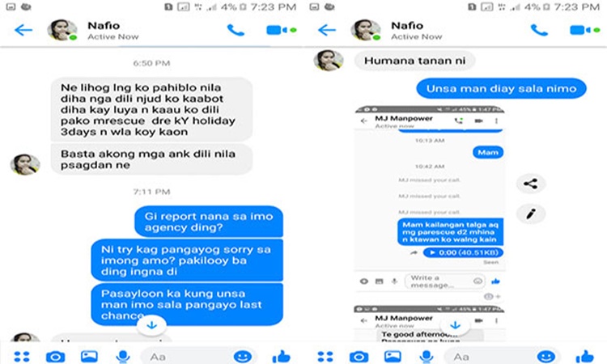This screenshot has width=607, height=364.
Task: Tap the microphone icon in the left chat
Action: (123, 356)
